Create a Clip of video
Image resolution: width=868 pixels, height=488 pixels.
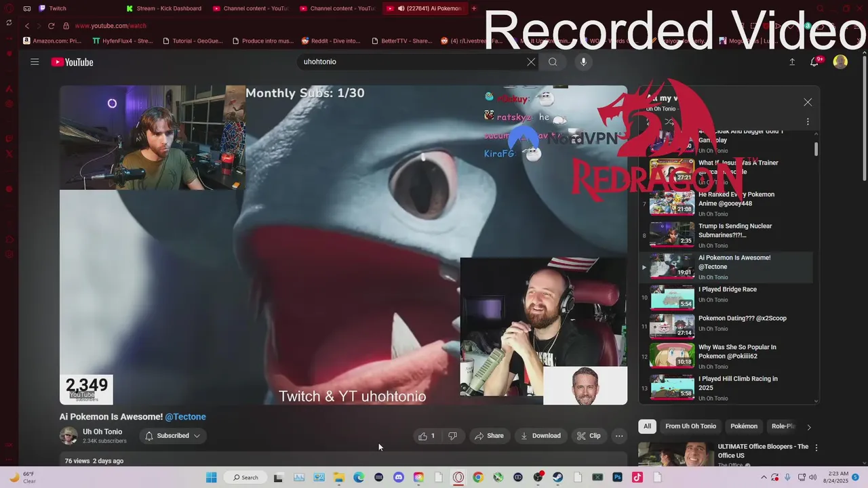click(x=589, y=436)
